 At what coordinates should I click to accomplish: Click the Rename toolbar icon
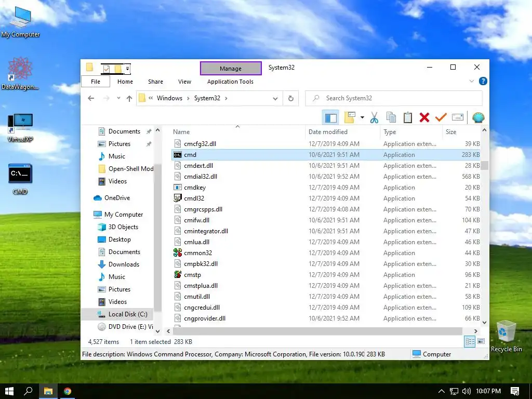[x=457, y=117]
